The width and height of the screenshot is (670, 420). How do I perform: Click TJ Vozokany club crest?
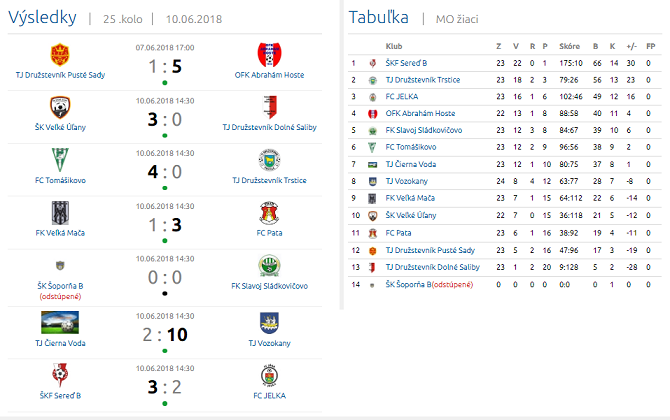pyautogui.click(x=269, y=322)
